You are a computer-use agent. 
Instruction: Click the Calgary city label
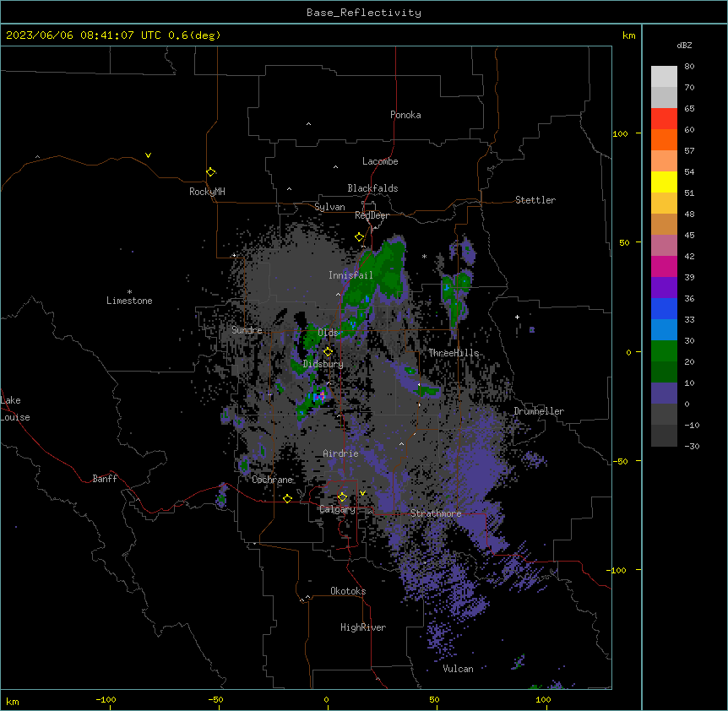point(337,509)
